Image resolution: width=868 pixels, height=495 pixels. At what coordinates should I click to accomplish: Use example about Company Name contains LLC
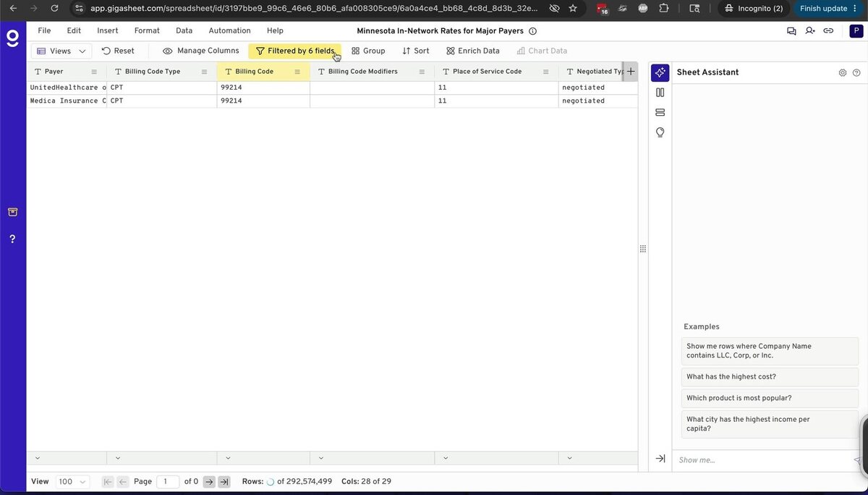[770, 351]
